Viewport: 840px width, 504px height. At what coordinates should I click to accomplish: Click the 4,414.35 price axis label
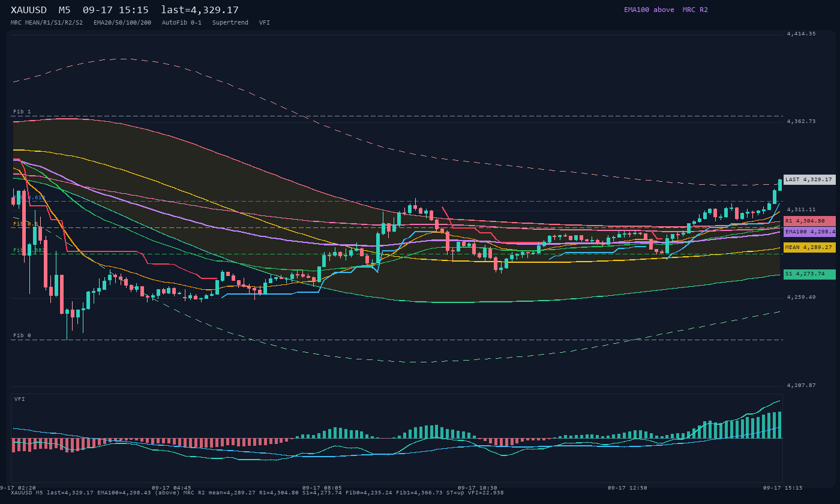801,34
